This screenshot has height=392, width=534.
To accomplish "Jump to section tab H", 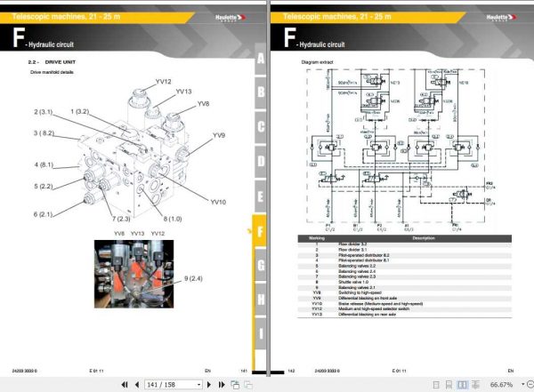I will (261, 300).
